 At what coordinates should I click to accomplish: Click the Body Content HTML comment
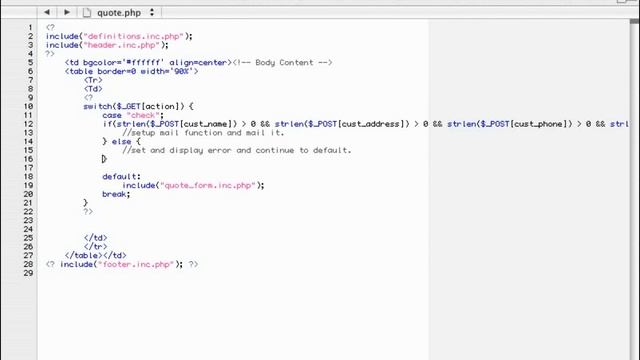[282, 63]
